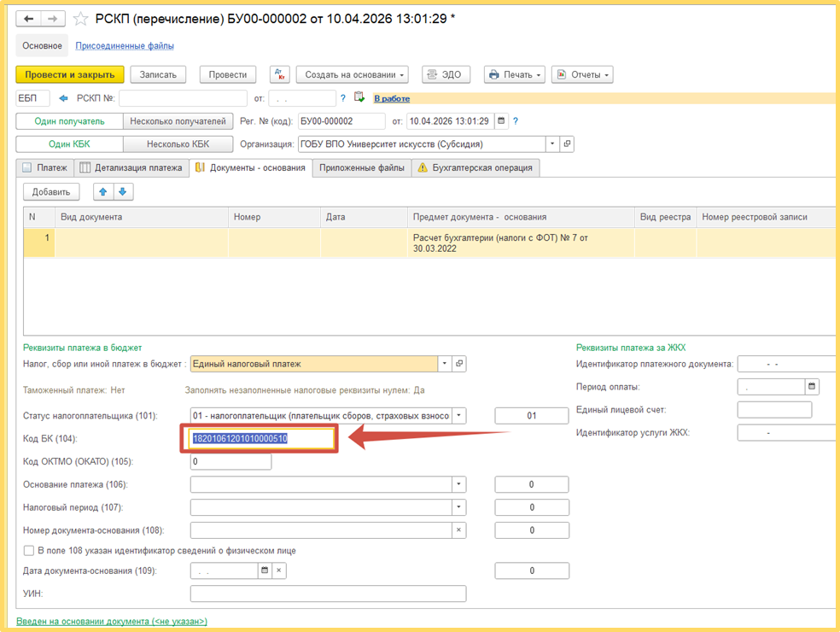Move row down with blue down arrow
This screenshot has height=632, width=840.
(x=123, y=192)
